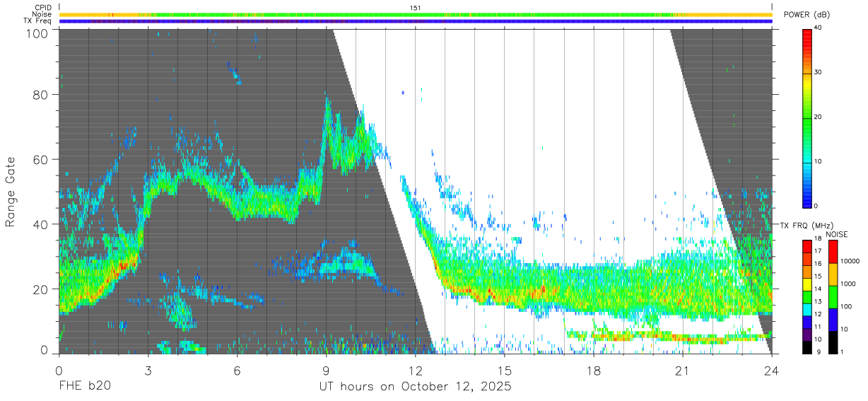
Task: Click the NOISE legend title
Action: pos(837,234)
